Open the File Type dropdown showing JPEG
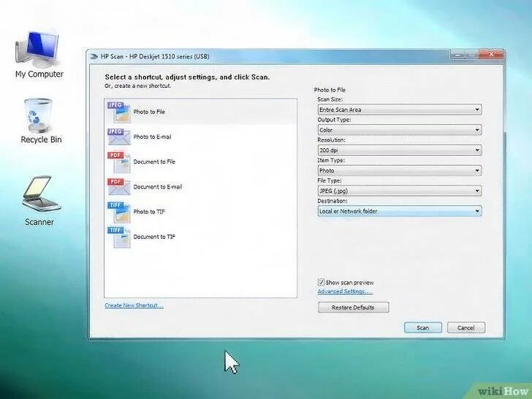Viewport: 532px width, 399px height. coord(399,191)
